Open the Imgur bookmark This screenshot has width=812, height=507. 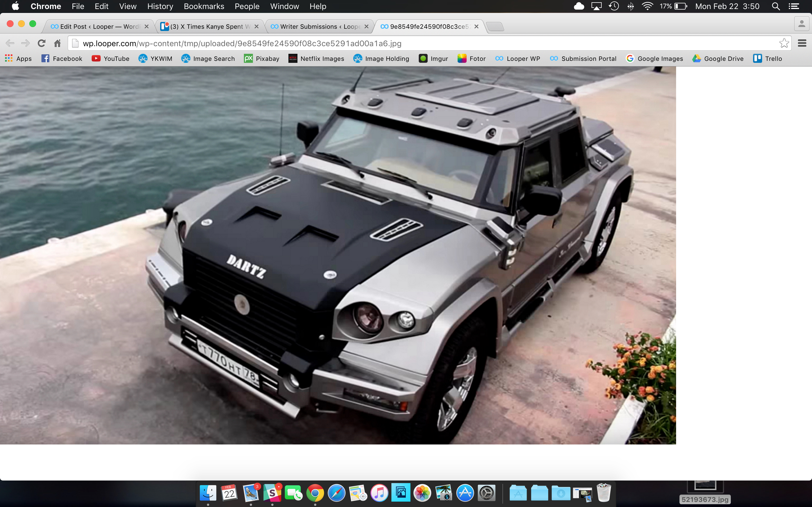click(x=433, y=59)
